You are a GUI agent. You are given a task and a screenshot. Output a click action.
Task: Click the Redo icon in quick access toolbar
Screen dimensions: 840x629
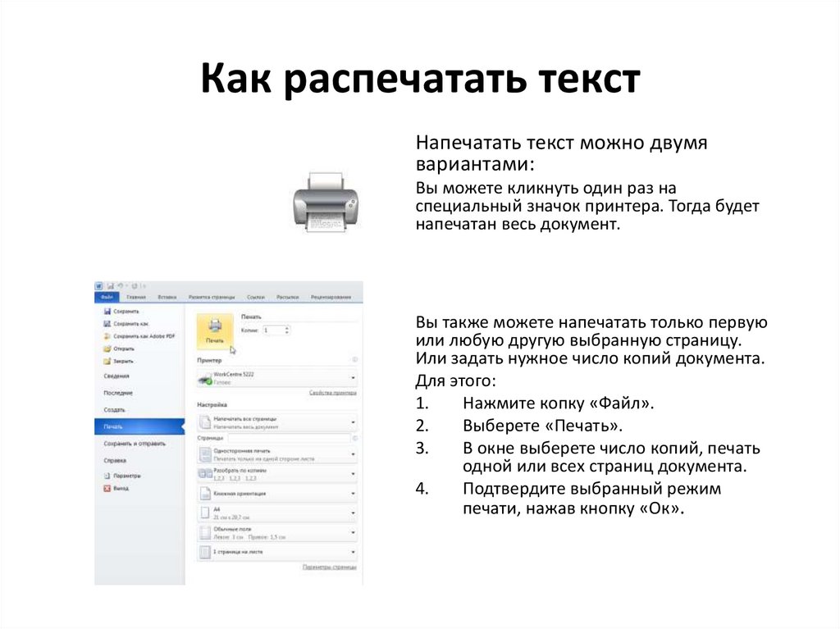pos(135,286)
